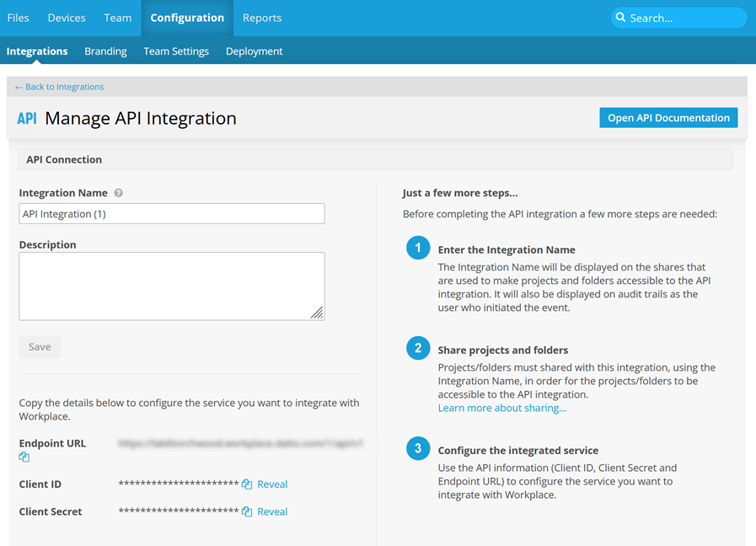Reveal the hidden Client Secret
756x546 pixels.
[x=272, y=511]
